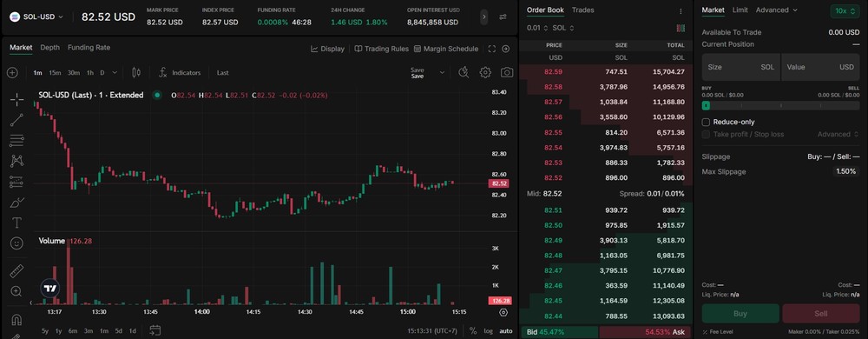
Task: Toggle auto scale on the chart
Action: pyautogui.click(x=506, y=330)
